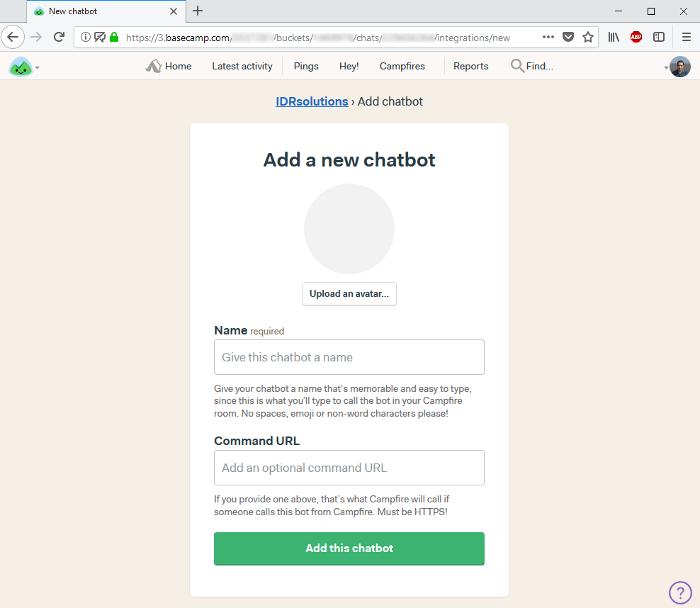Open help via the question mark icon
Screen dimensions: 700x608
pyautogui.click(x=680, y=592)
